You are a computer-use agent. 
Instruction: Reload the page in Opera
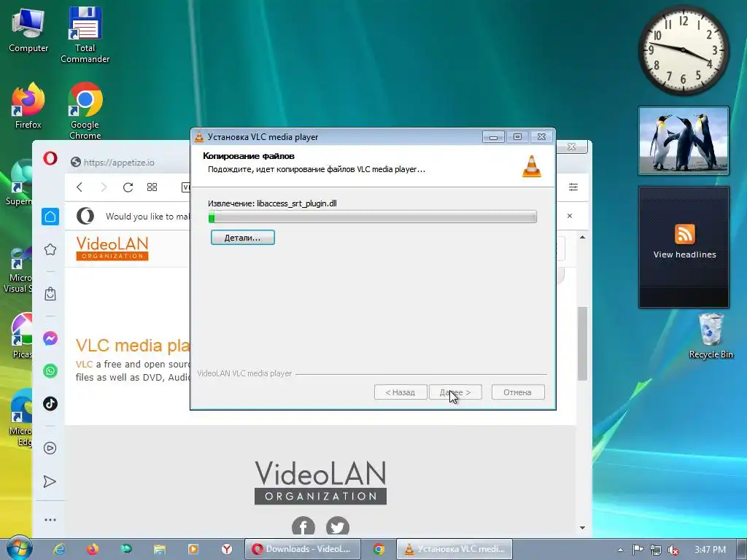128,187
